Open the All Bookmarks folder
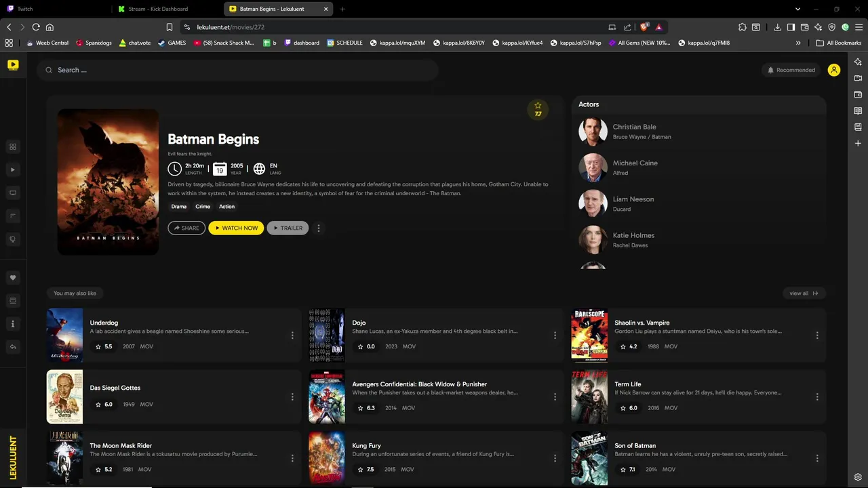The width and height of the screenshot is (868, 488). pyautogui.click(x=839, y=43)
